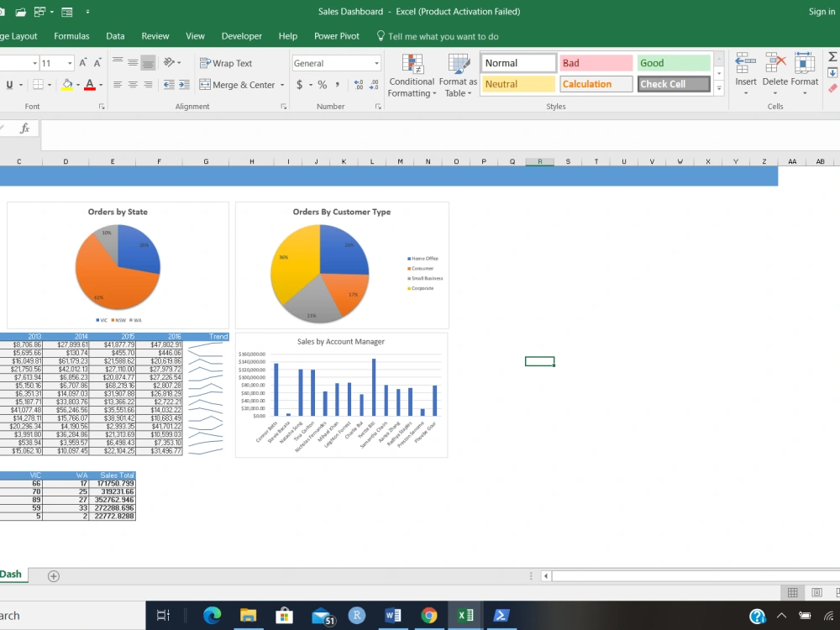Apply the Bad cell style

(596, 63)
